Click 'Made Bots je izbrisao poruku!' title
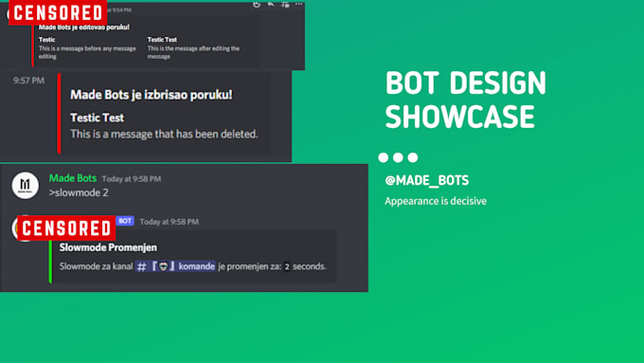The image size is (644, 363). [152, 95]
